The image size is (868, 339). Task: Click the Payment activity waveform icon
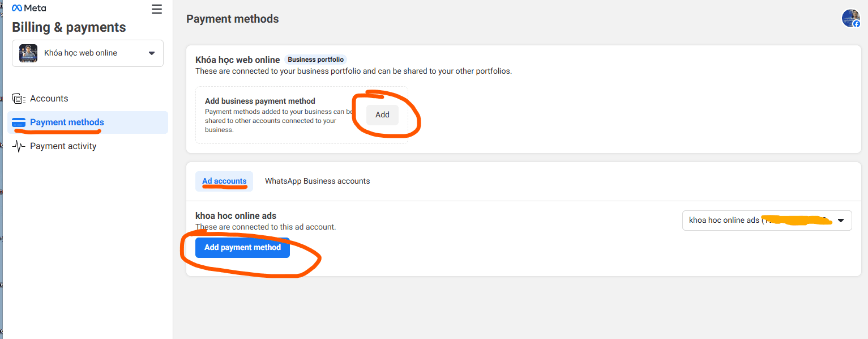click(19, 146)
